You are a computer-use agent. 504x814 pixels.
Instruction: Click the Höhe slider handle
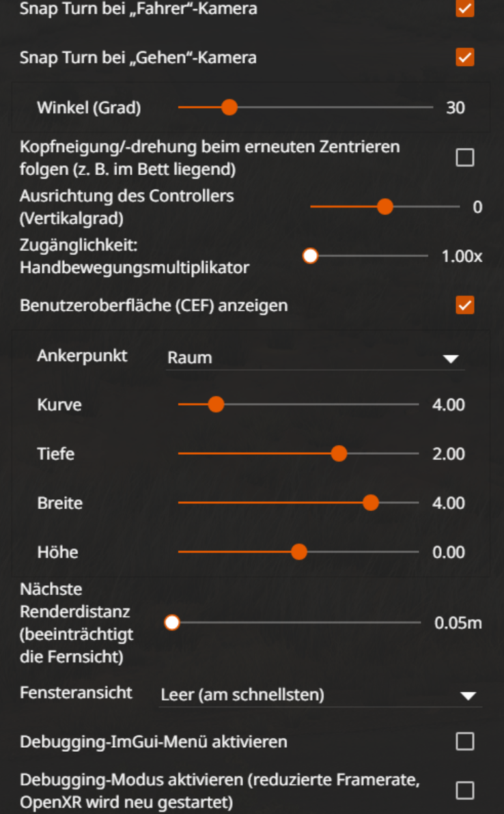[x=298, y=552]
